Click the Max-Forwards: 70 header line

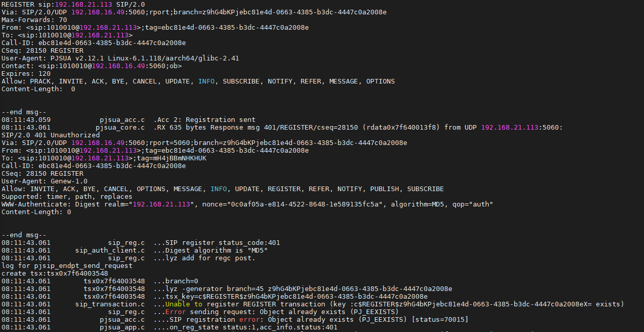[34, 19]
